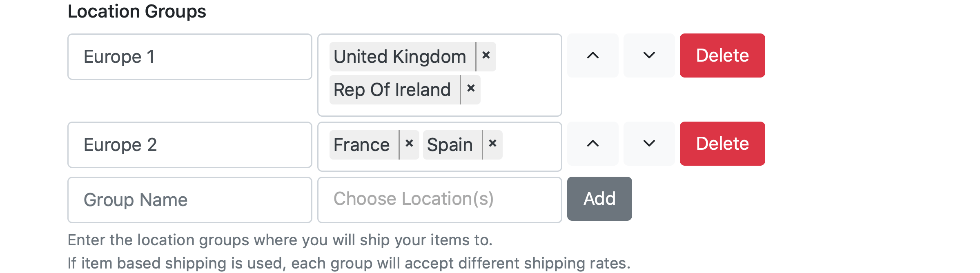The height and width of the screenshot is (273, 980).
Task: Open the Choose Location(s) selector
Action: [x=439, y=200]
